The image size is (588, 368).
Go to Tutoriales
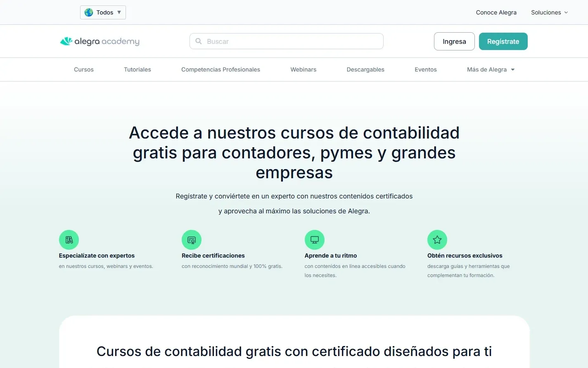pyautogui.click(x=138, y=69)
